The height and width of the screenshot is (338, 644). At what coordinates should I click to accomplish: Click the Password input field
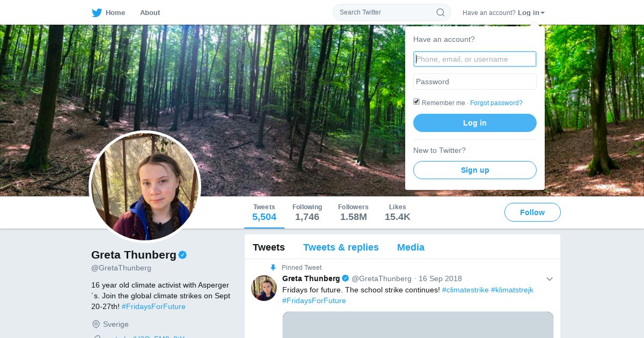[475, 82]
